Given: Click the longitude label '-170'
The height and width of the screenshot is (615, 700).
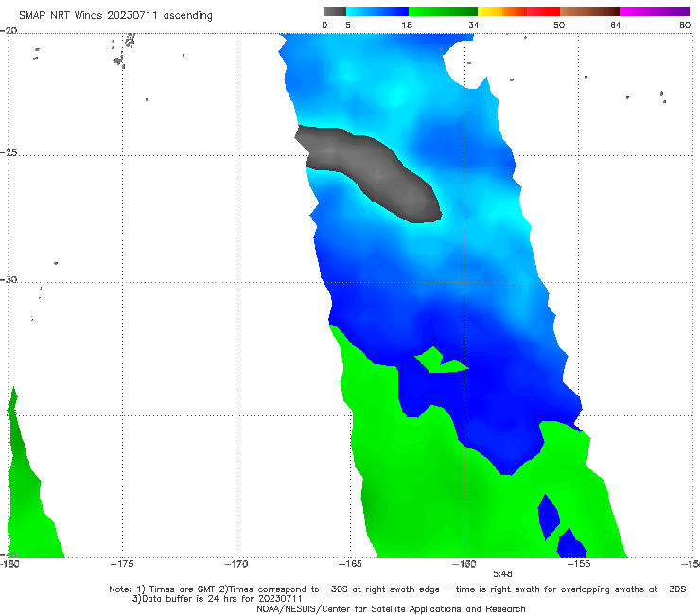Looking at the screenshot, I should tap(236, 564).
